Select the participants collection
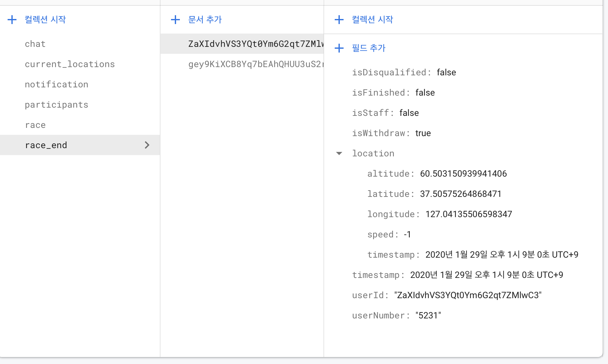Image resolution: width=608 pixels, height=364 pixels. [x=56, y=105]
